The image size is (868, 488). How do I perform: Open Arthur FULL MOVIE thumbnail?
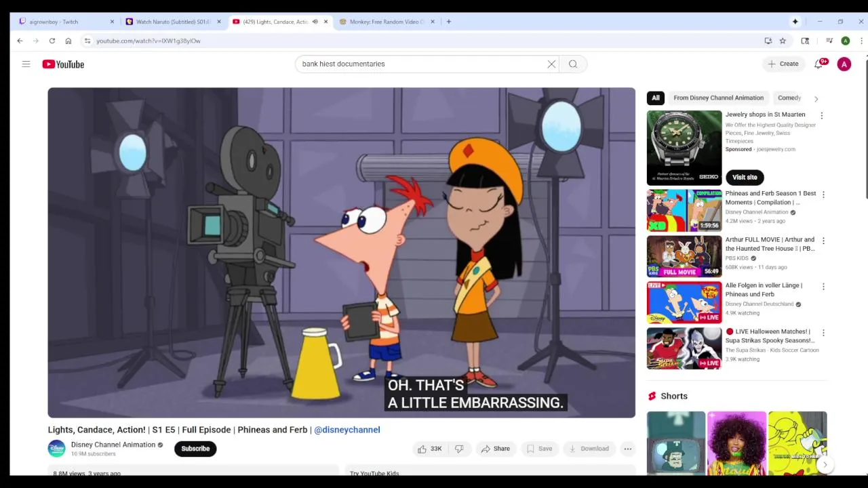pyautogui.click(x=684, y=256)
